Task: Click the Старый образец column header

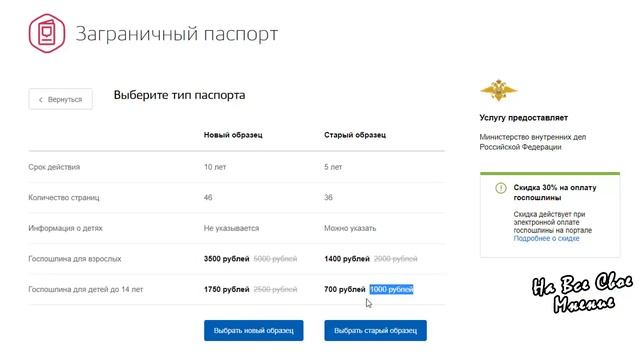Action: pyautogui.click(x=355, y=135)
